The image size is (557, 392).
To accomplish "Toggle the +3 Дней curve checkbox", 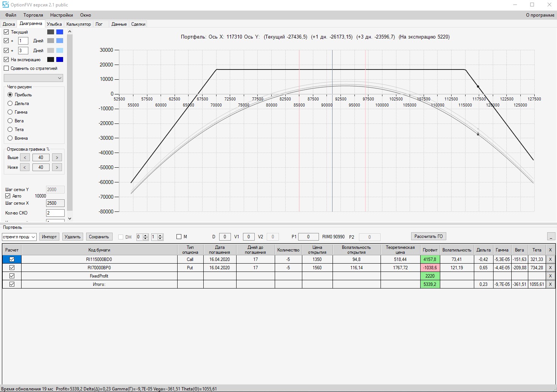I will 6,51.
